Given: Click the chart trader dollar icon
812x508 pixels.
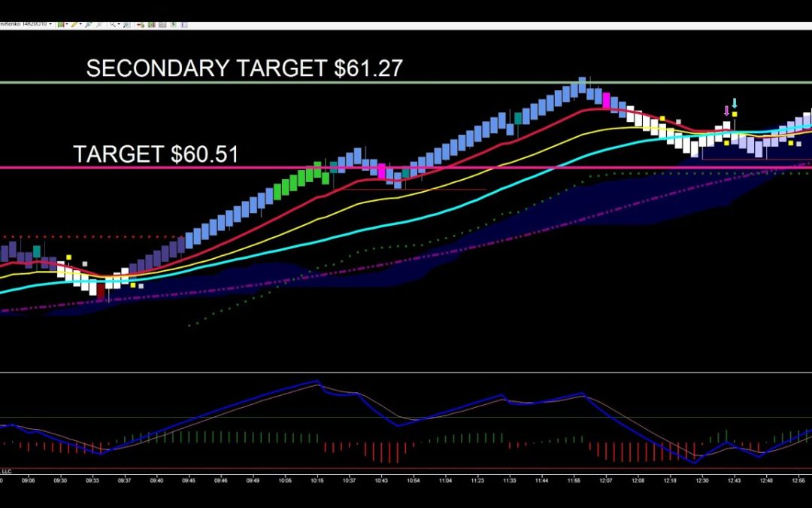Looking at the screenshot, I should [x=173, y=23].
